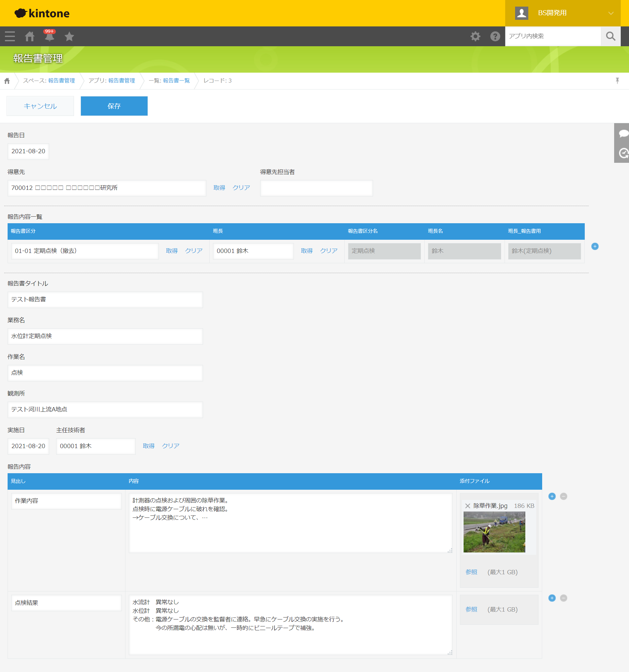629x672 pixels.
Task: Click the 報告書タイトル input field
Action: [x=105, y=300]
